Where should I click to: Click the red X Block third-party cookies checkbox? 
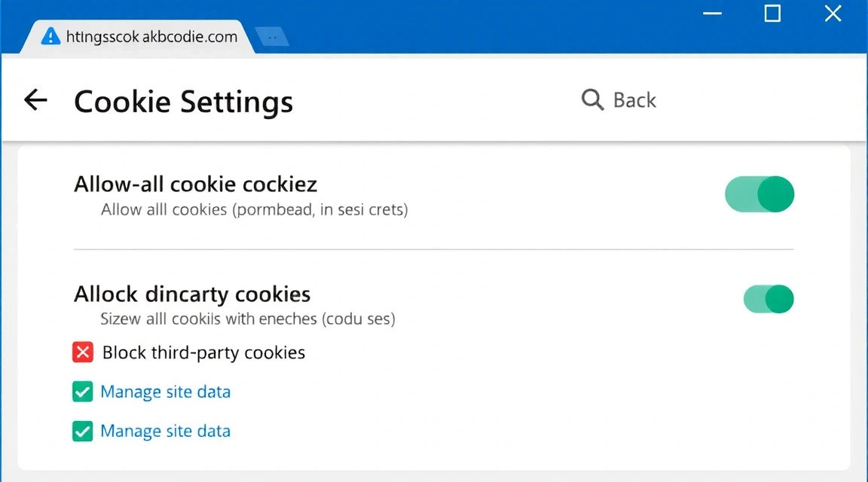pos(83,352)
